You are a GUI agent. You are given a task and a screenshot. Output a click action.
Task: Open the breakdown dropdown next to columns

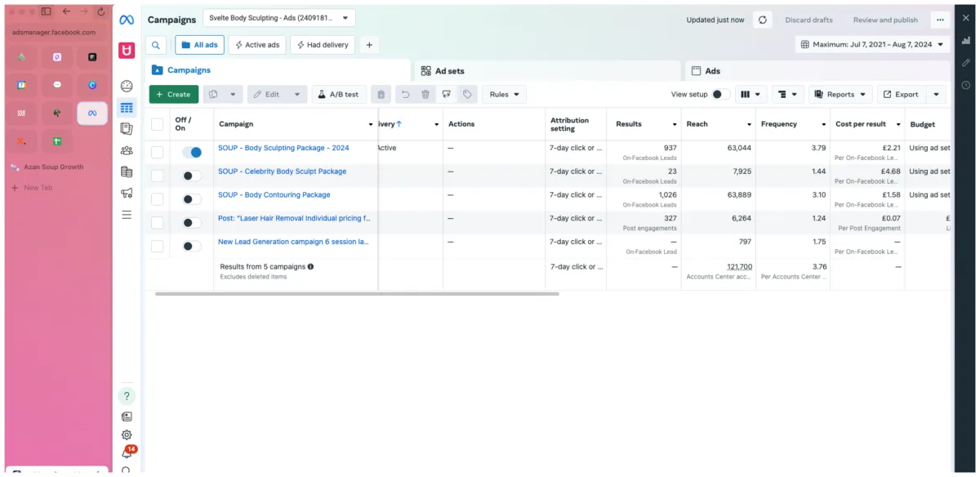click(789, 95)
